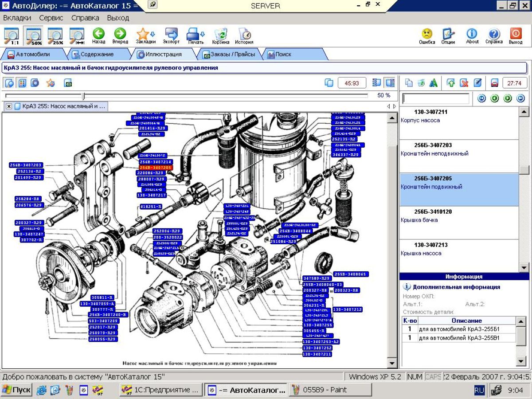Select part 130-3407211 Корпус насоса
The width and height of the screenshot is (532, 399).
tap(459, 123)
